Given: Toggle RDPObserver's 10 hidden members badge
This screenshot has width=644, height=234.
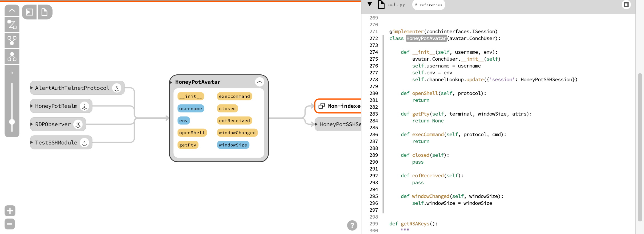Looking at the screenshot, I should pyautogui.click(x=78, y=124).
